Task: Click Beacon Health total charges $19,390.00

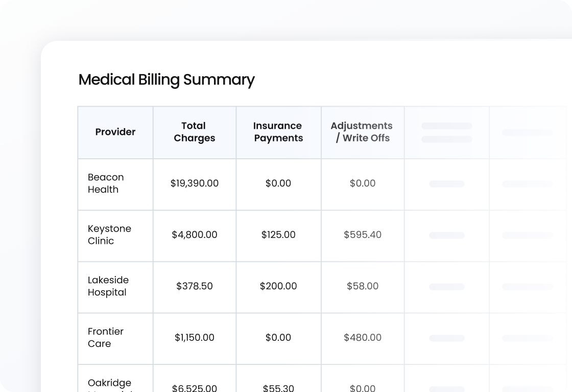Action: coord(194,184)
